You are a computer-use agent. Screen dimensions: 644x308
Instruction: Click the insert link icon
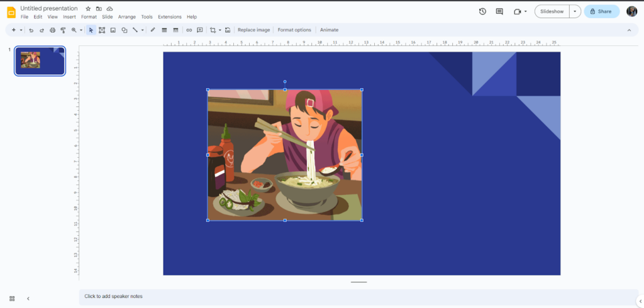(189, 30)
